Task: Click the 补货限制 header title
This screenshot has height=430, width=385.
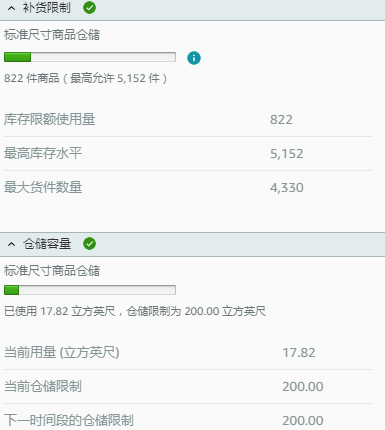Action: 47,8
